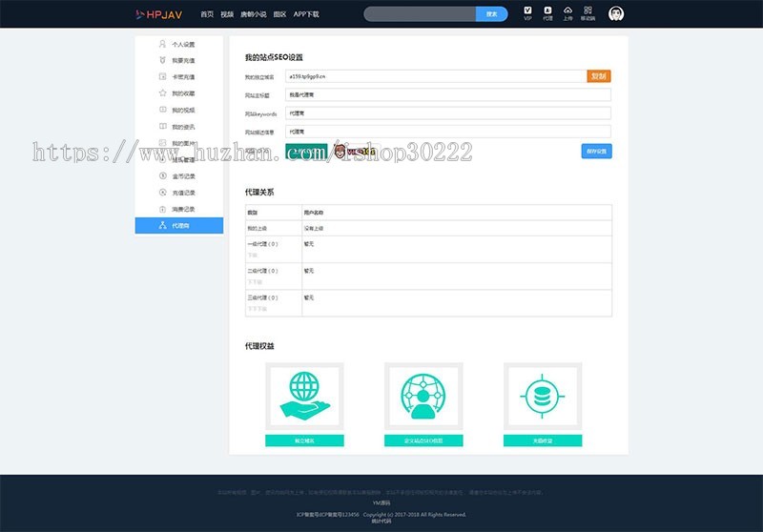Click the 代理权益 section heading
Image resolution: width=763 pixels, height=532 pixels.
coord(259,346)
